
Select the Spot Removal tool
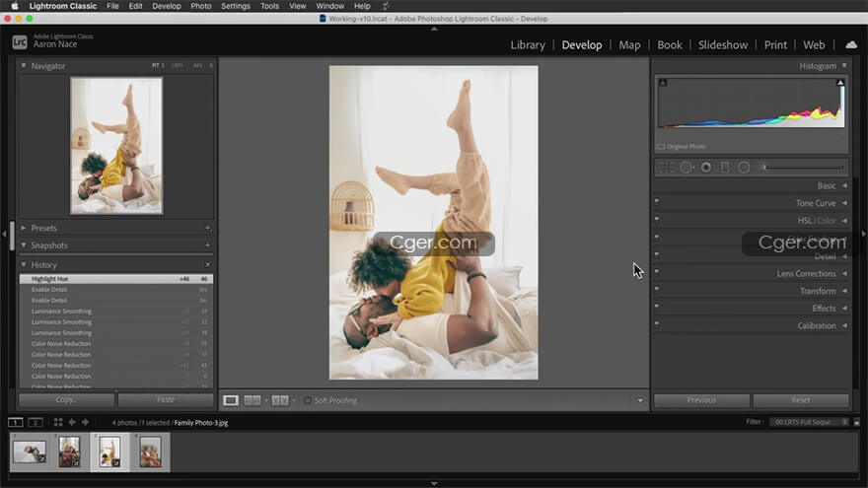point(687,167)
